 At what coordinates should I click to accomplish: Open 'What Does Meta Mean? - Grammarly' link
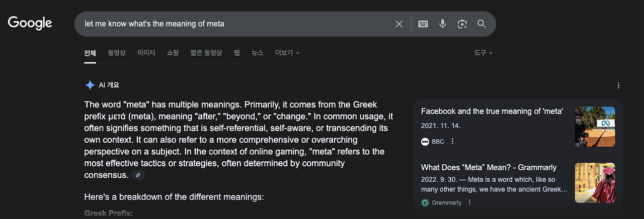coord(489,167)
